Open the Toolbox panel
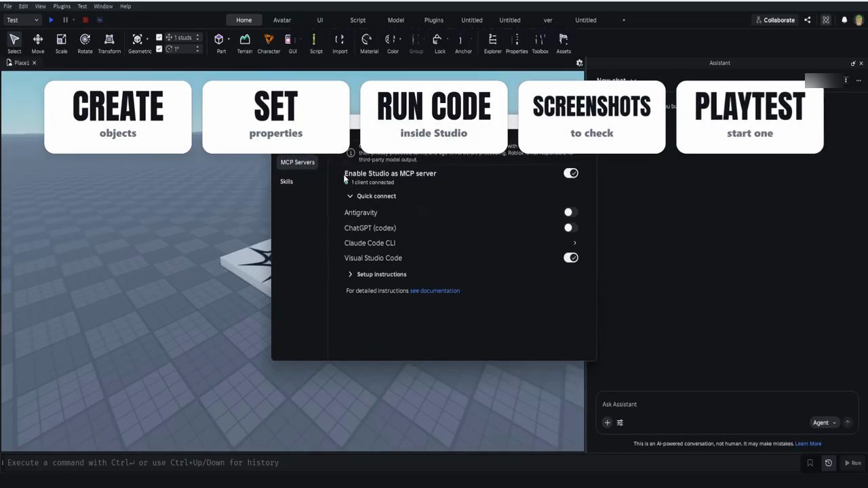The width and height of the screenshot is (868, 488). (x=540, y=43)
